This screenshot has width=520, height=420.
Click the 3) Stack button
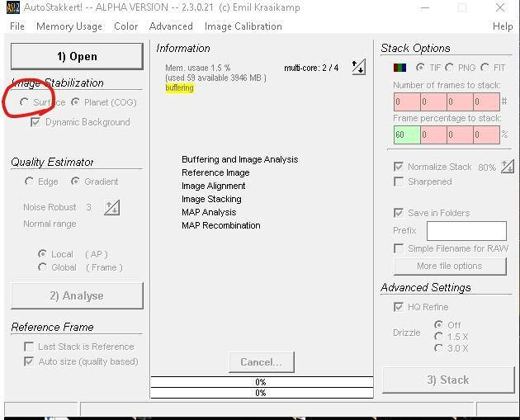tap(448, 380)
